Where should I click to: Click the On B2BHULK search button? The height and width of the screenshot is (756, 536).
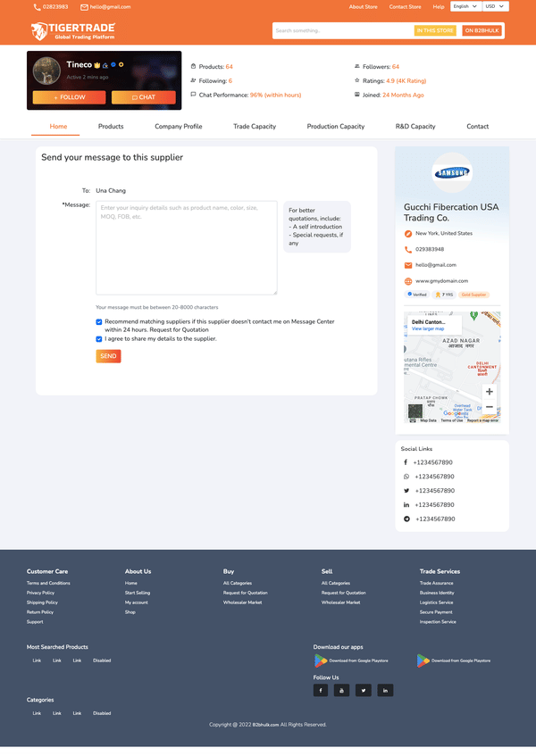click(x=482, y=30)
